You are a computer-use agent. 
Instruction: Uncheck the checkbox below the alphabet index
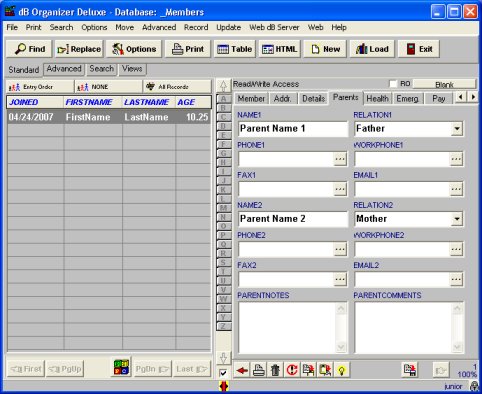click(223, 373)
